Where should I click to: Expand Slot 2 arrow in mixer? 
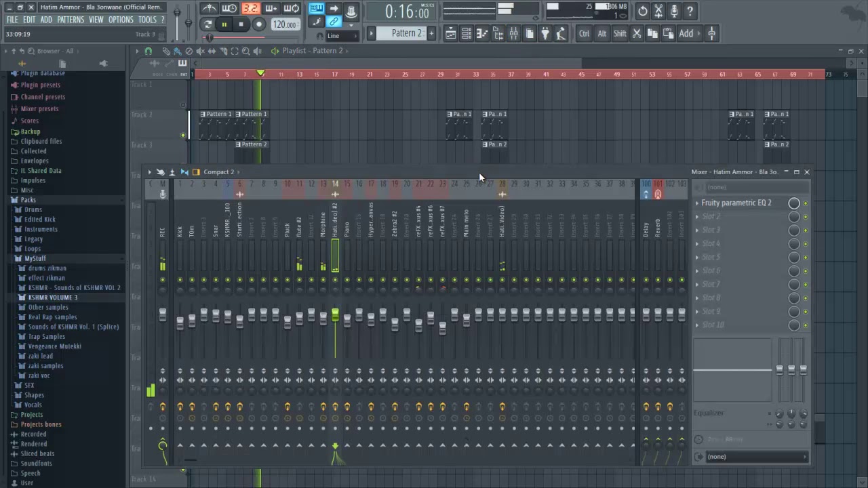[x=697, y=217]
